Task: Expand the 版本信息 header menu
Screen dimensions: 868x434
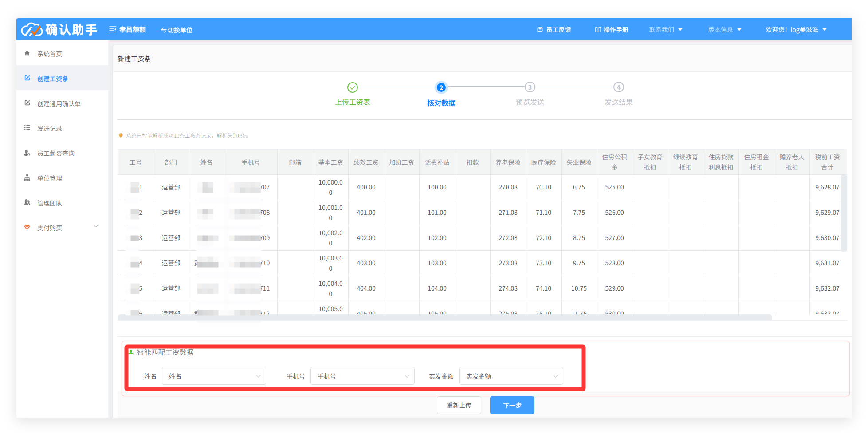Action: coord(724,30)
